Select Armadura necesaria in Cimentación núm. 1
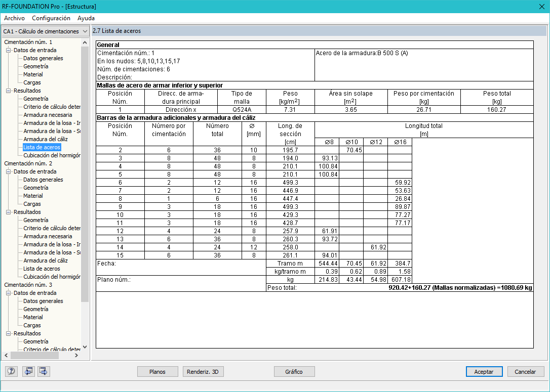The width and height of the screenshot is (550, 392). coord(48,115)
